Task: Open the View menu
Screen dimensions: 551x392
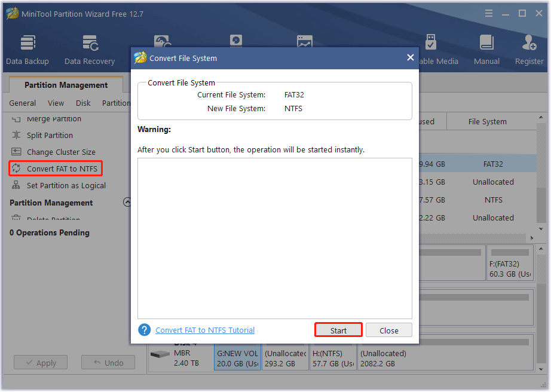Action: point(56,103)
